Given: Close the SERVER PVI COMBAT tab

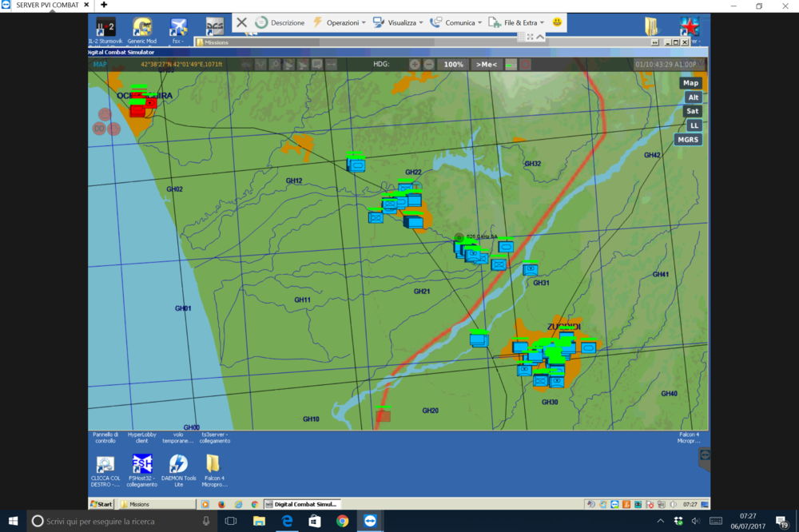Looking at the screenshot, I should [x=86, y=5].
